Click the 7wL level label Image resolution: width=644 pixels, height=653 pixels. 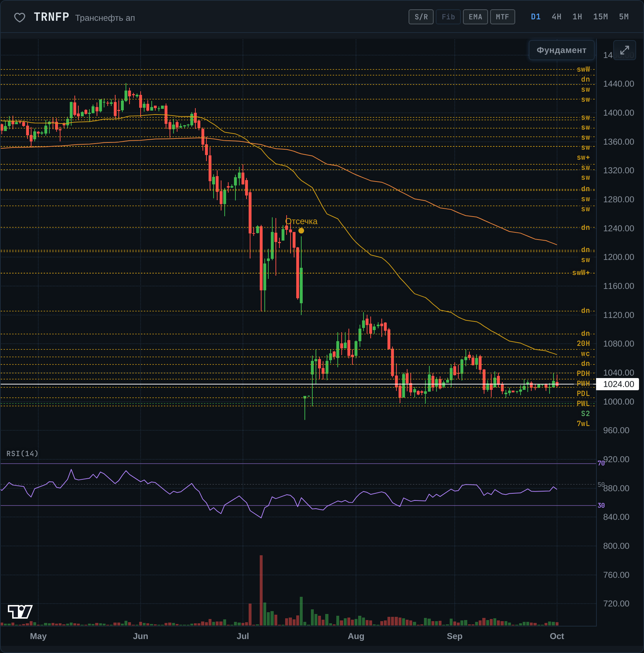(583, 424)
